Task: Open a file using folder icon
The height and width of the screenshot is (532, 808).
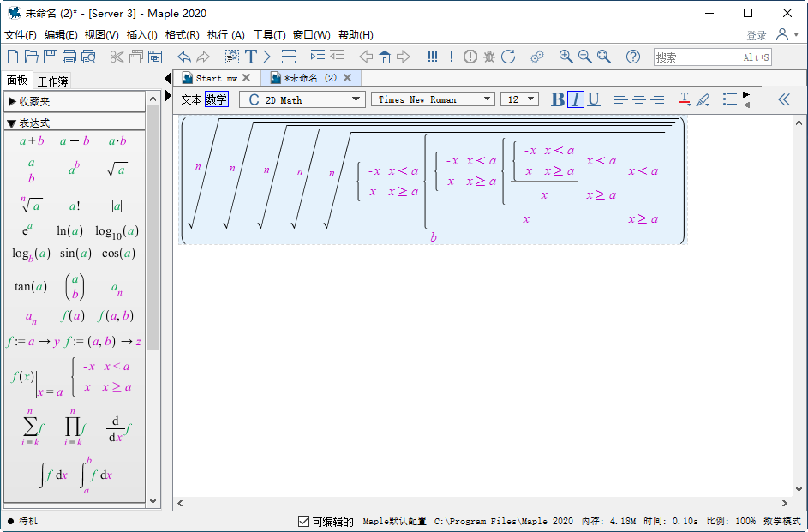Action: click(x=32, y=57)
